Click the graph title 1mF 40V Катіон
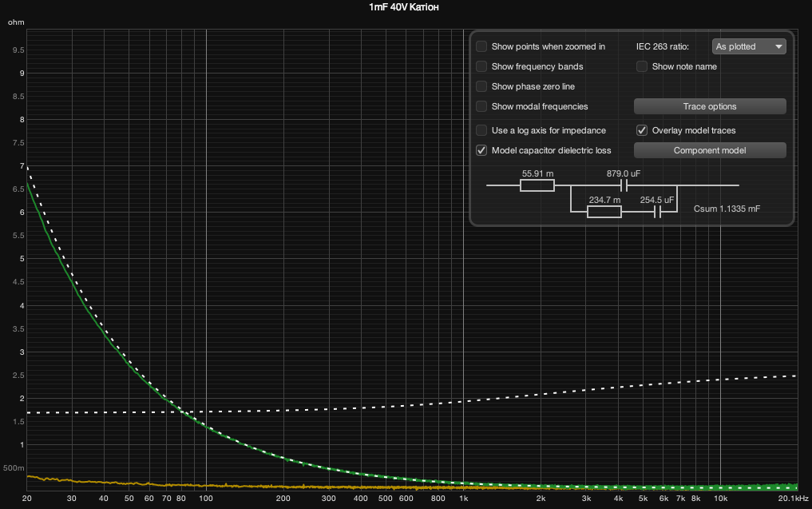This screenshot has width=812, height=509. (404, 7)
